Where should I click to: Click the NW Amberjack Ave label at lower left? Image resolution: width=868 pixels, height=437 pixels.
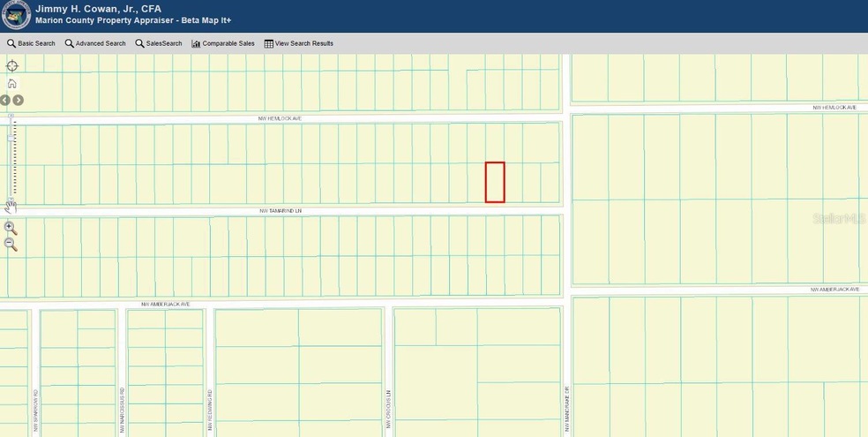(x=165, y=304)
